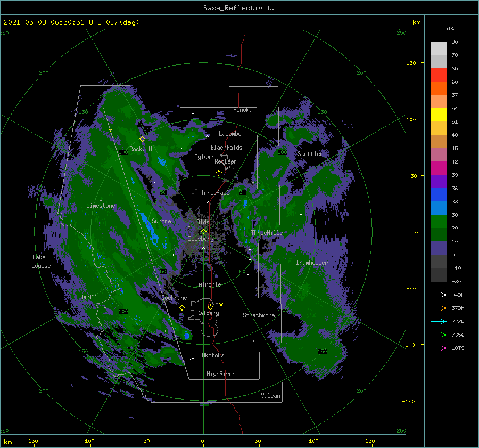Click the Lacombe label

click(230, 134)
